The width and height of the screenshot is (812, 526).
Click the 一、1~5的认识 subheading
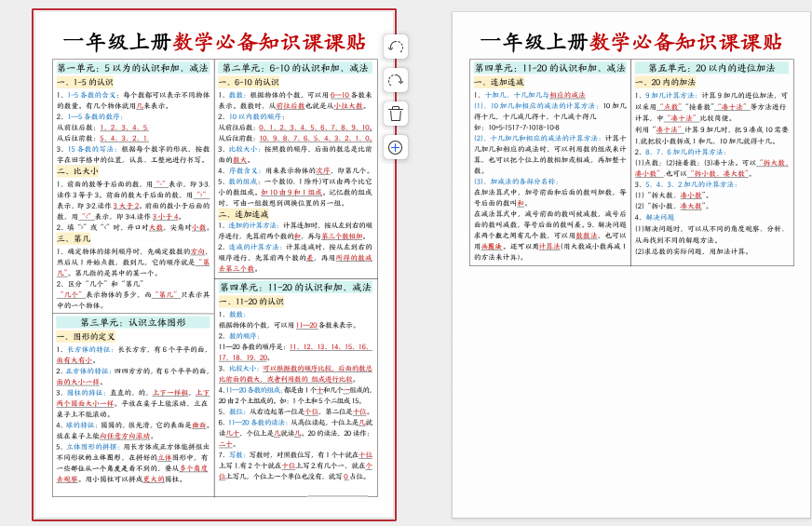point(85,82)
